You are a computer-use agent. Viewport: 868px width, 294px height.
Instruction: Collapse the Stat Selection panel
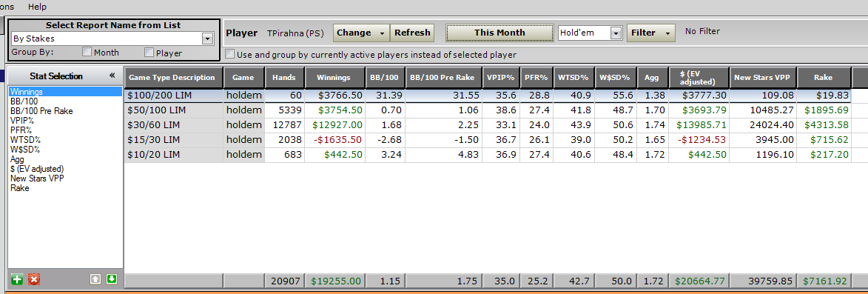point(112,76)
